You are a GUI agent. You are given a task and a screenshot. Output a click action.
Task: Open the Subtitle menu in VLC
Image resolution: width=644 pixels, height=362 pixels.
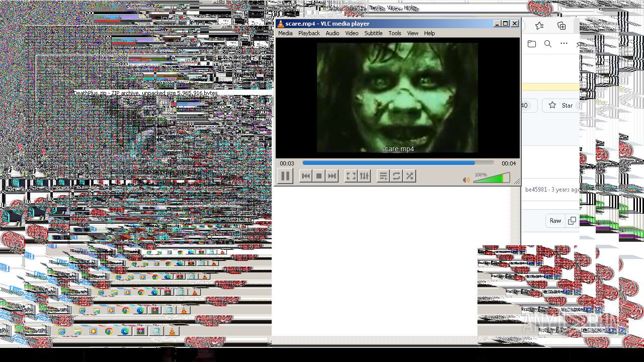(x=373, y=33)
